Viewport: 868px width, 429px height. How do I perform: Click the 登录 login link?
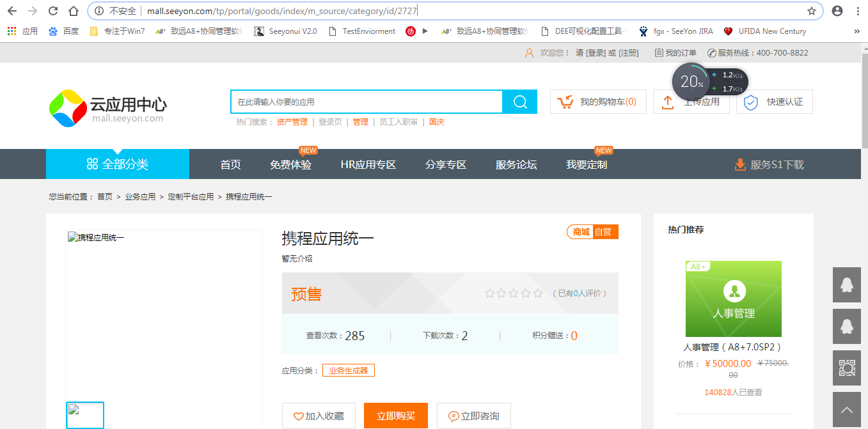coord(595,53)
